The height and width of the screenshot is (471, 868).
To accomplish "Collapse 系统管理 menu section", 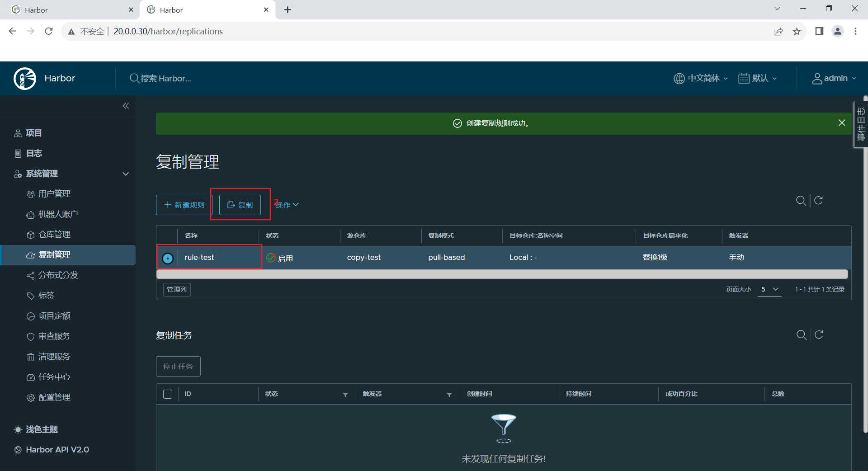I will pyautogui.click(x=126, y=174).
